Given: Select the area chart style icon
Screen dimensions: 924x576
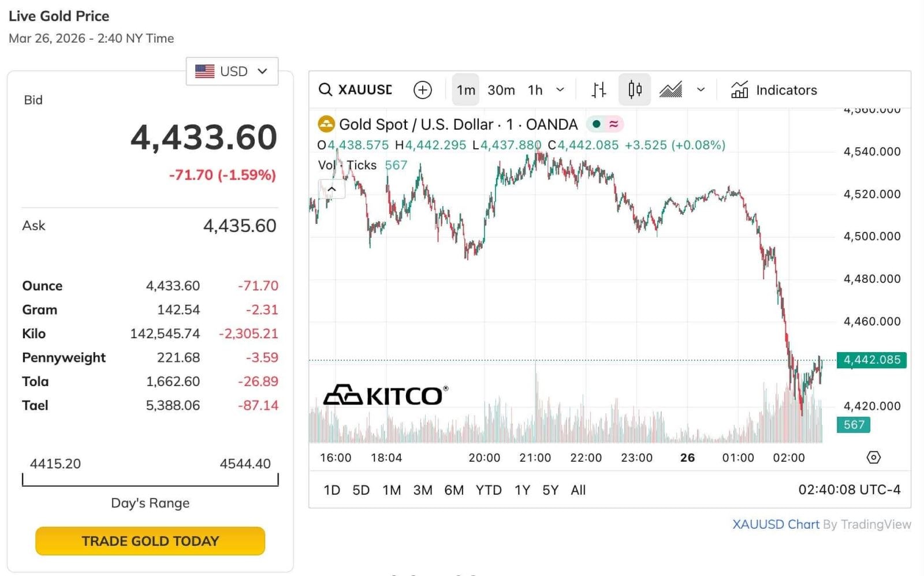Looking at the screenshot, I should point(670,90).
